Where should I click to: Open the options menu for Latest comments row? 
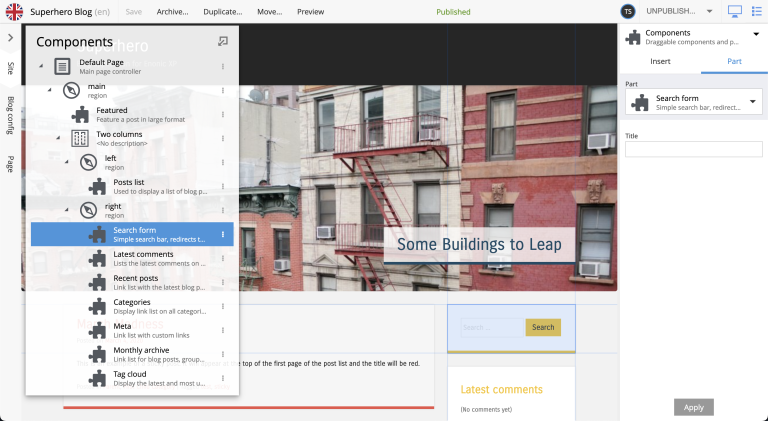[x=223, y=258]
